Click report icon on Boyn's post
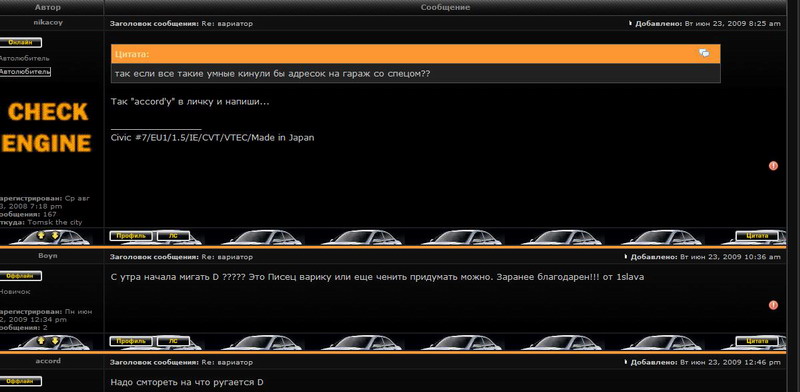The width and height of the screenshot is (800, 392). 773,305
